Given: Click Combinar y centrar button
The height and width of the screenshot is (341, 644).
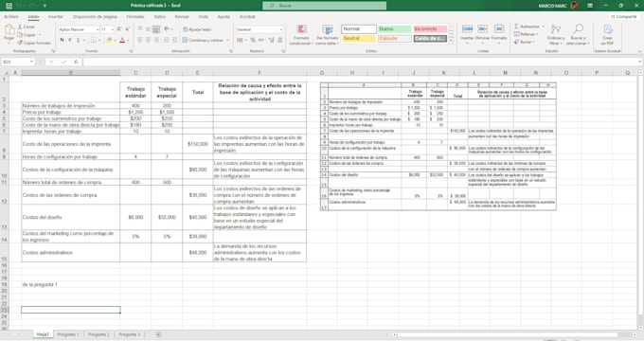Looking at the screenshot, I should [203, 41].
